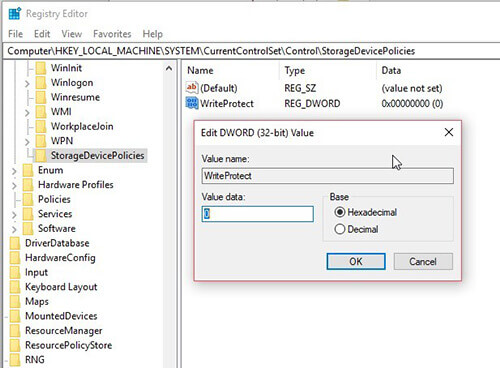Select the WinInit folder icon
Viewport: 500px width, 368px height.
click(x=41, y=68)
